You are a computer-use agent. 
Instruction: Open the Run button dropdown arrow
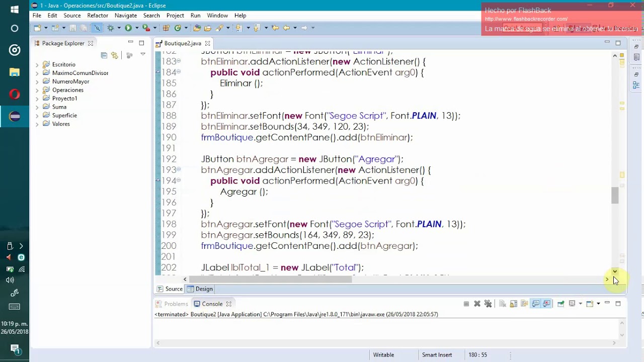coord(137,28)
